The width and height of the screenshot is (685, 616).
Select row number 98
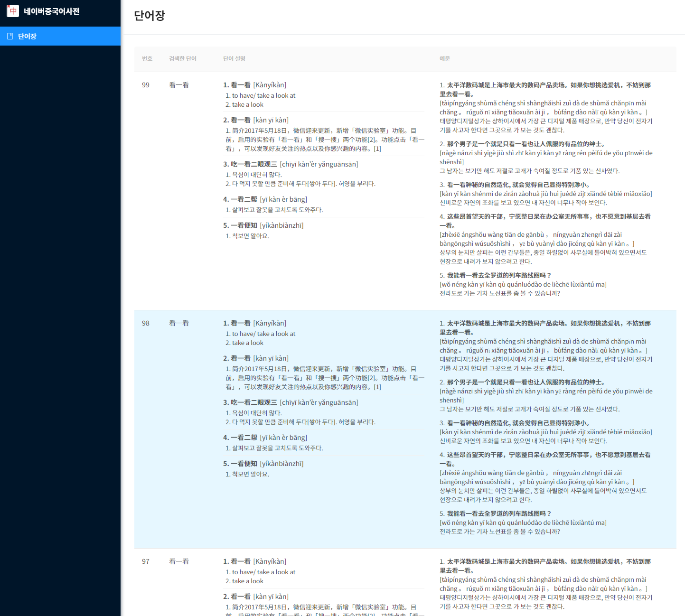point(146,323)
